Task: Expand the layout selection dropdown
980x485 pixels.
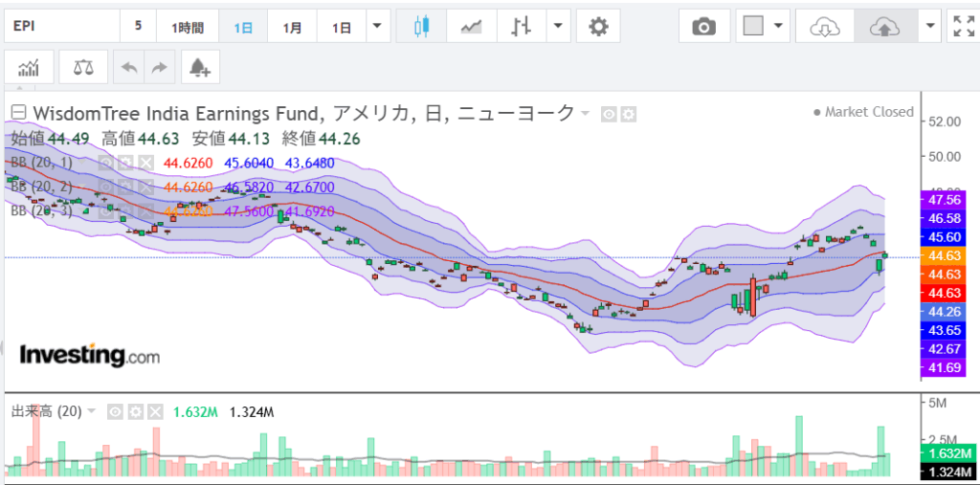Action: 778,26
